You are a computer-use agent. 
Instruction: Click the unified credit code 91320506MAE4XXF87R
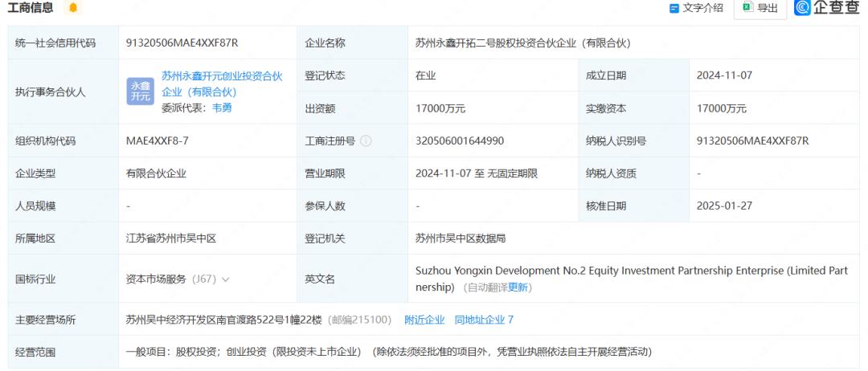pos(182,43)
